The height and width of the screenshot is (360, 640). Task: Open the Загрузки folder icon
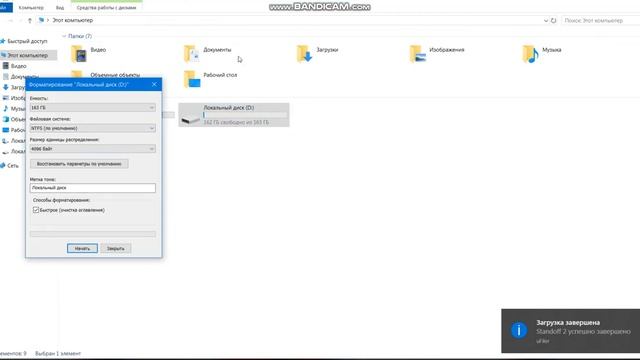304,54
